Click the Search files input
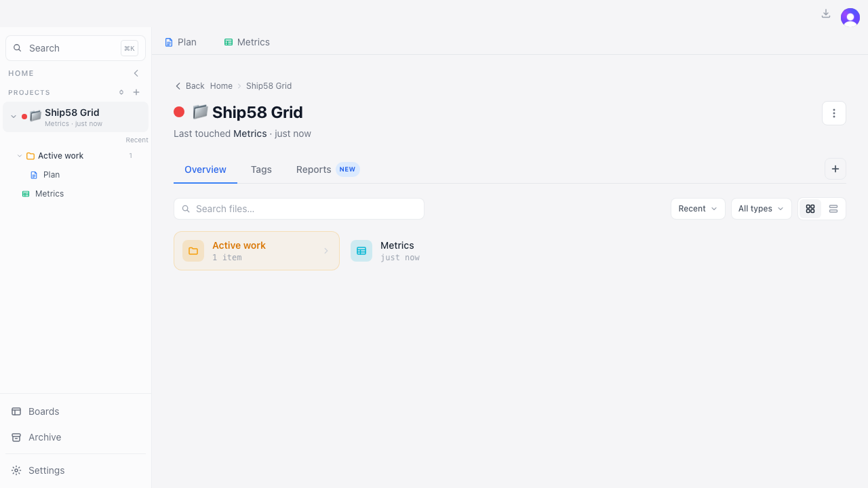 [x=299, y=209]
